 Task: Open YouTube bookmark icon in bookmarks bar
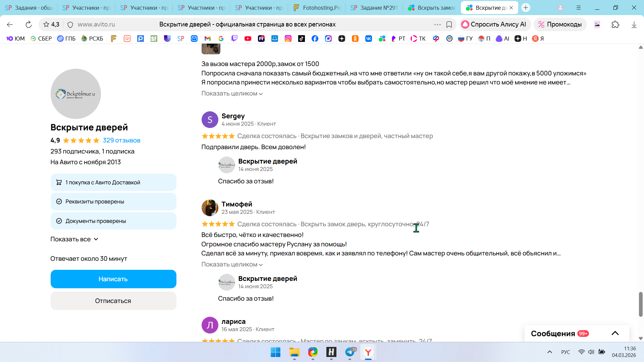click(x=248, y=39)
